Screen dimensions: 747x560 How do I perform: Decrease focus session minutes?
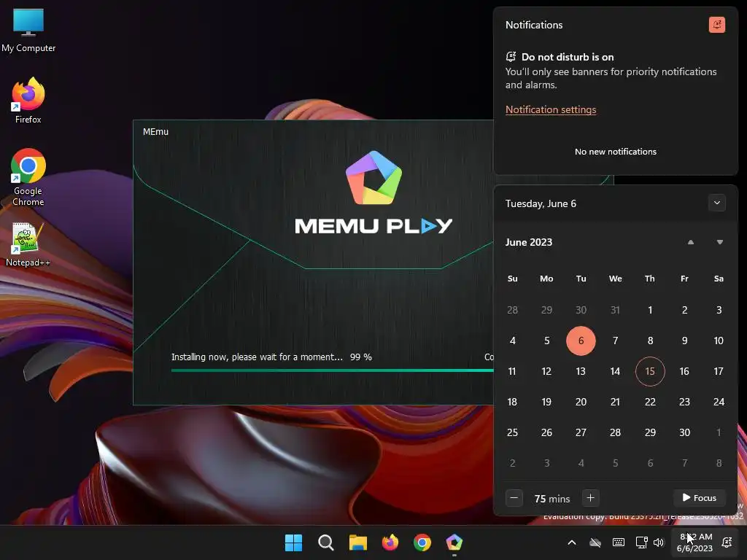(x=514, y=498)
